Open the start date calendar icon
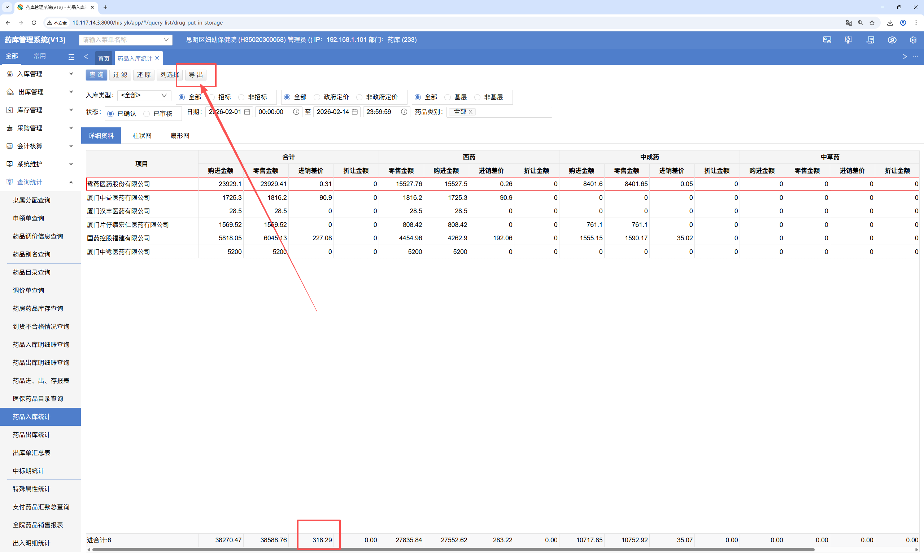 pos(247,112)
